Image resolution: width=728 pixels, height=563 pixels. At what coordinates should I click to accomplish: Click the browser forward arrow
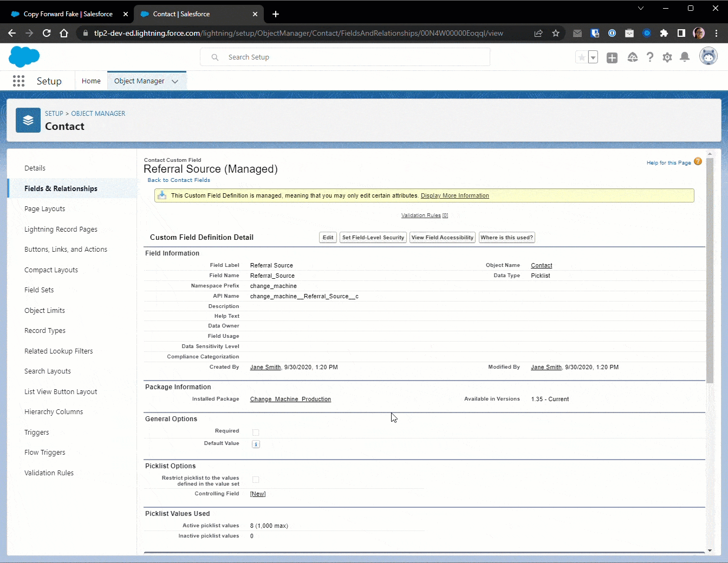coord(29,33)
